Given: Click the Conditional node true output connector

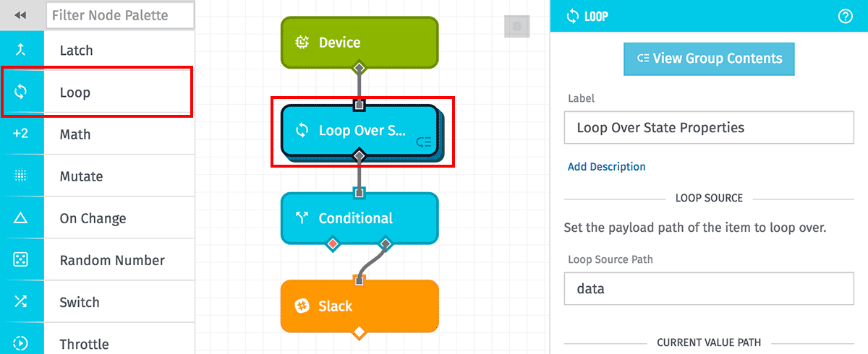Looking at the screenshot, I should [386, 244].
